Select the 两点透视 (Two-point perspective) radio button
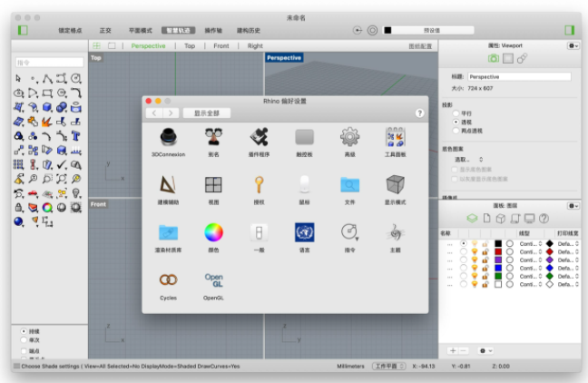Viewport: 588px width, 383px height. [x=456, y=130]
